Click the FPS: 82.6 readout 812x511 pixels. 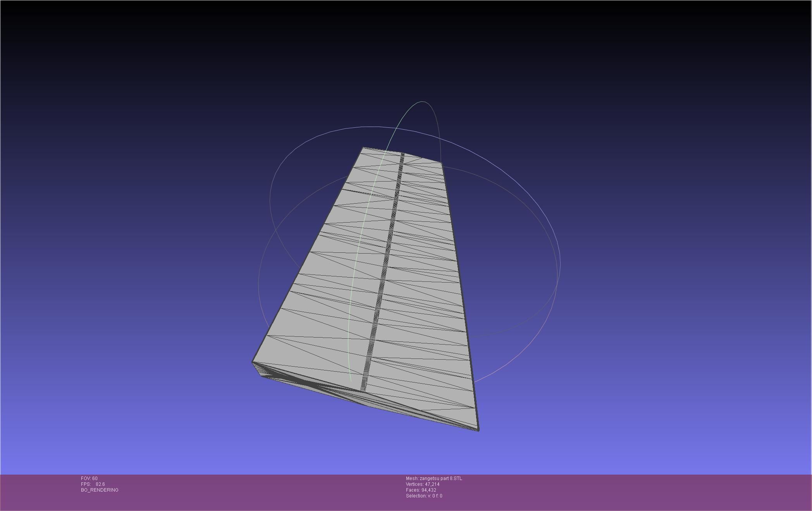(93, 484)
